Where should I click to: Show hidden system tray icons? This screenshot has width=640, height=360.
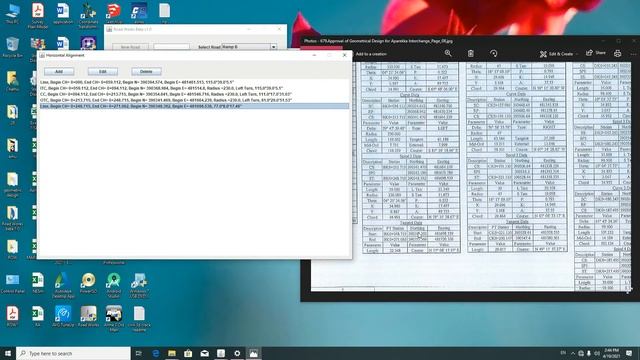point(573,353)
